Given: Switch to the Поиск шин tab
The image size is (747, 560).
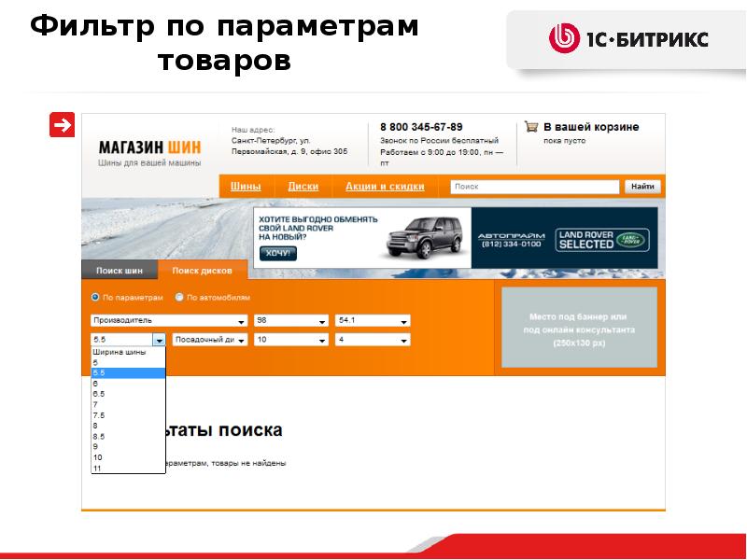Looking at the screenshot, I should click(120, 271).
